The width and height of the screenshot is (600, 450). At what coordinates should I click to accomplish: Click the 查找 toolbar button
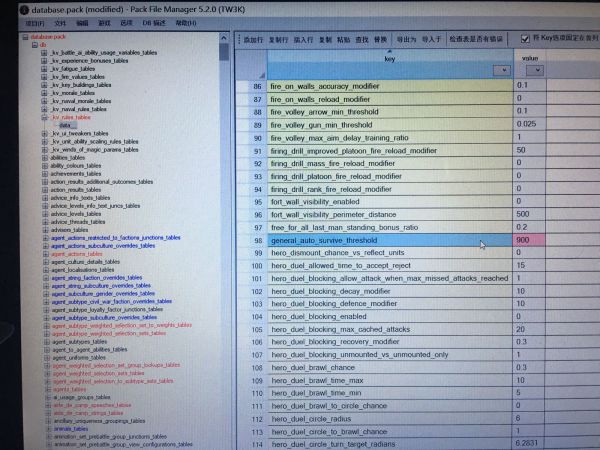[363, 39]
